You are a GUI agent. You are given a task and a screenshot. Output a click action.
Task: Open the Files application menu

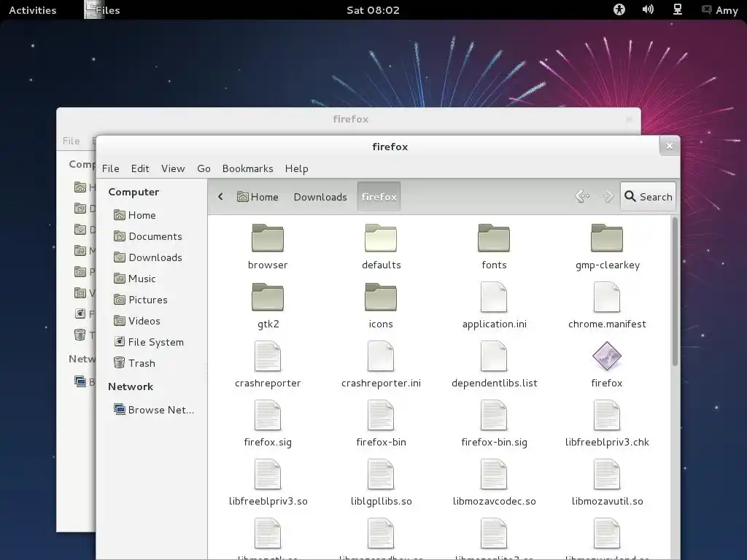point(102,10)
